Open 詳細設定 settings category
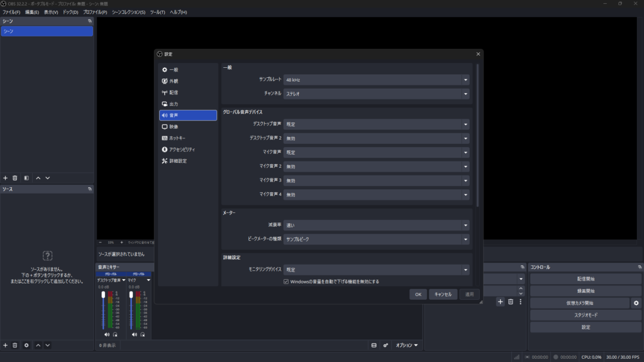 pos(187,161)
